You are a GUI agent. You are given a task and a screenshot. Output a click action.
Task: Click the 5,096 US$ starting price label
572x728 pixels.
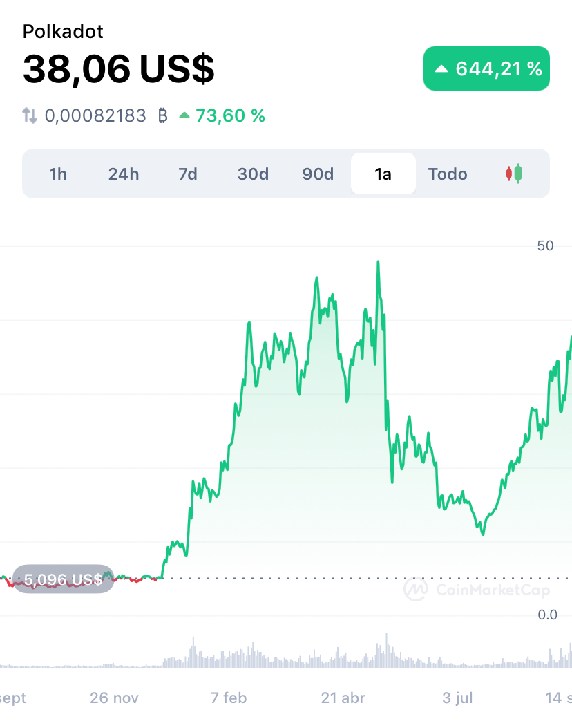[x=63, y=579]
